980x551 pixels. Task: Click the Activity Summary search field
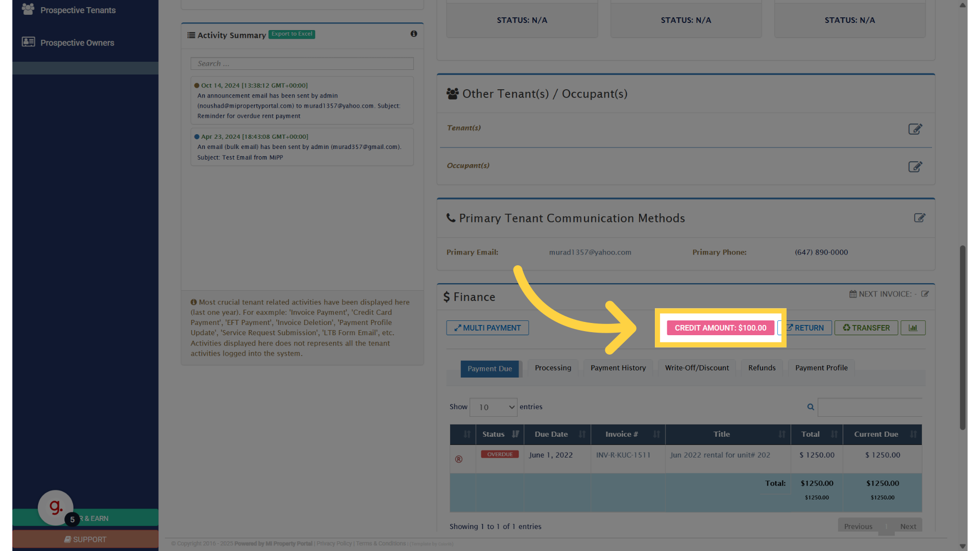tap(302, 64)
